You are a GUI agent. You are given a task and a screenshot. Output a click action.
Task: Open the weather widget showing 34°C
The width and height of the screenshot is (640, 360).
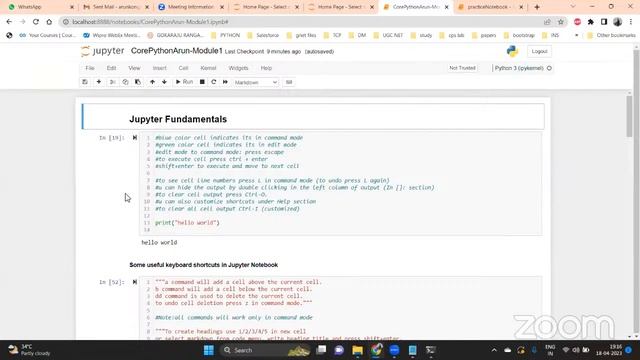[x=29, y=350]
